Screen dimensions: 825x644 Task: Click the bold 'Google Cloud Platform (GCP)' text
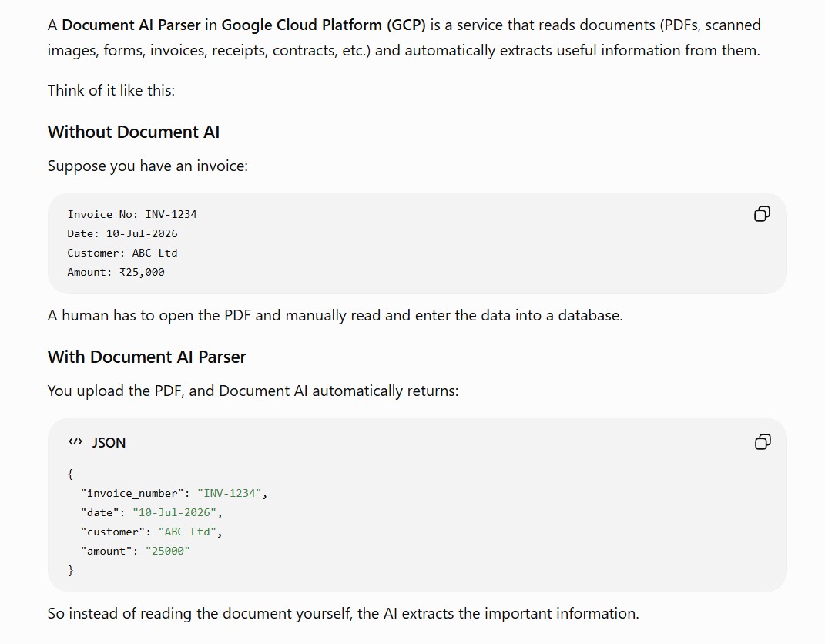pos(323,25)
